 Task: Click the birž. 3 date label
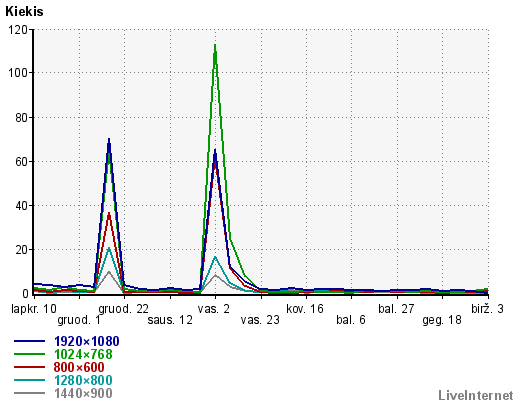click(487, 309)
